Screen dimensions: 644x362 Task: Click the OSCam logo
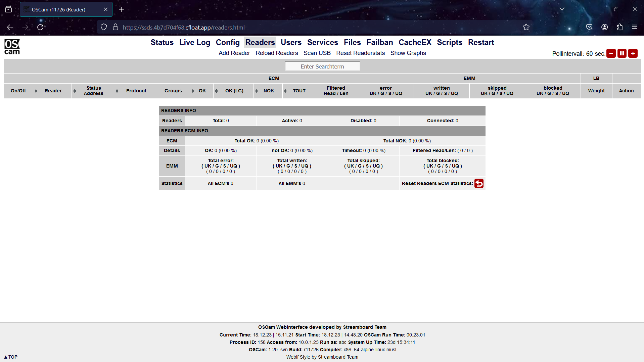12,47
